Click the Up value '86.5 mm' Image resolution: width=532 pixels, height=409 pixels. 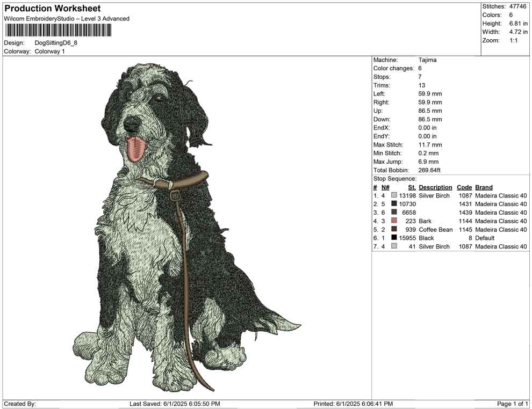click(430, 111)
